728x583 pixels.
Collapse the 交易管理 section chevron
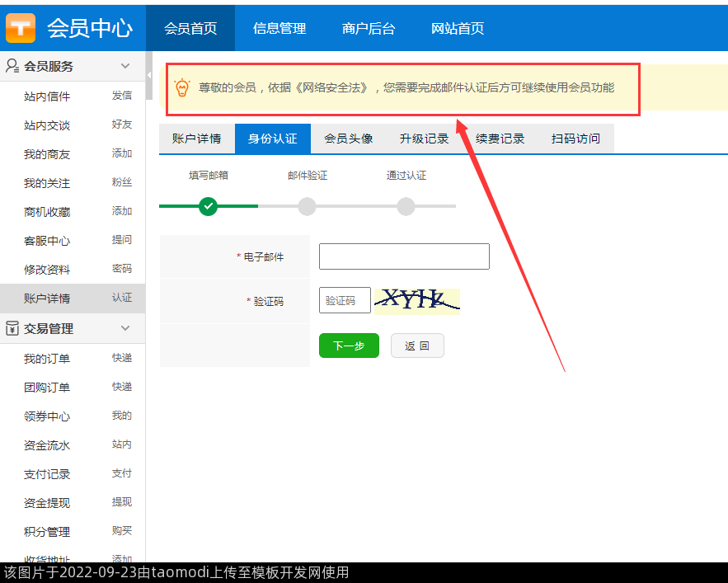125,328
